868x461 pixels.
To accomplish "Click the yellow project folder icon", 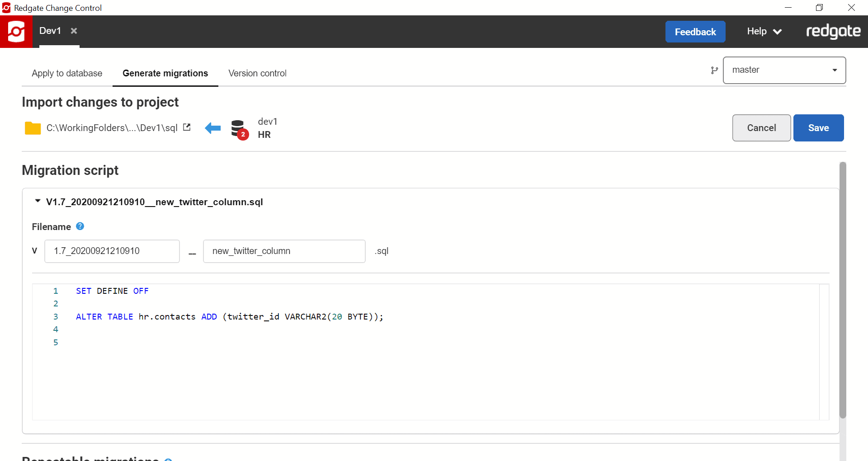I will pos(33,128).
